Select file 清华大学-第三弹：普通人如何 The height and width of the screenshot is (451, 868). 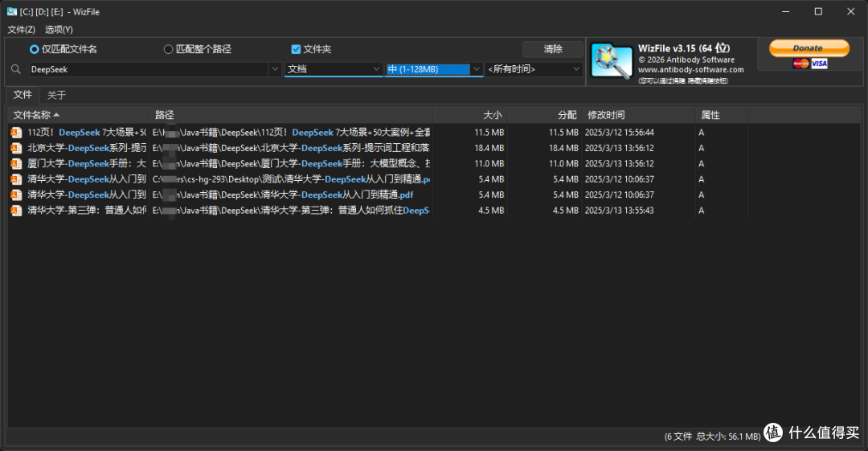coord(87,211)
